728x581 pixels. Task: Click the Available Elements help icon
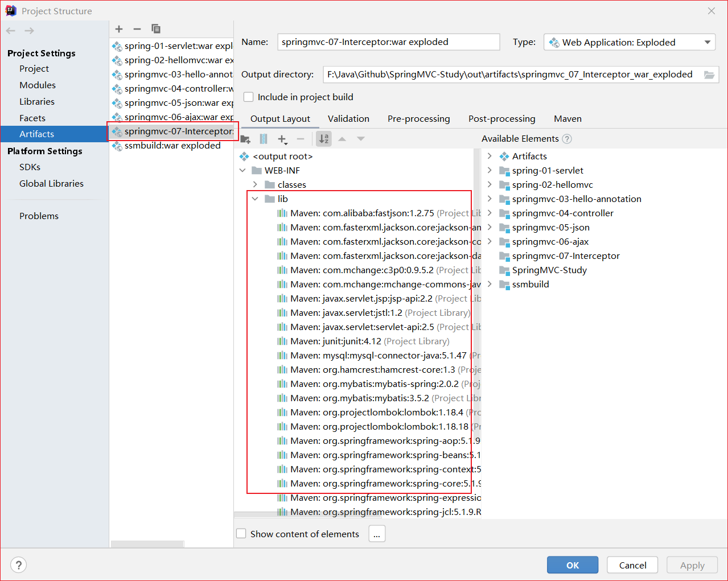[567, 139]
